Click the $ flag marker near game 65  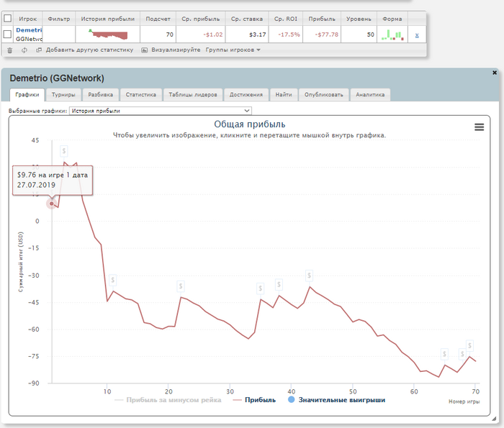point(444,354)
